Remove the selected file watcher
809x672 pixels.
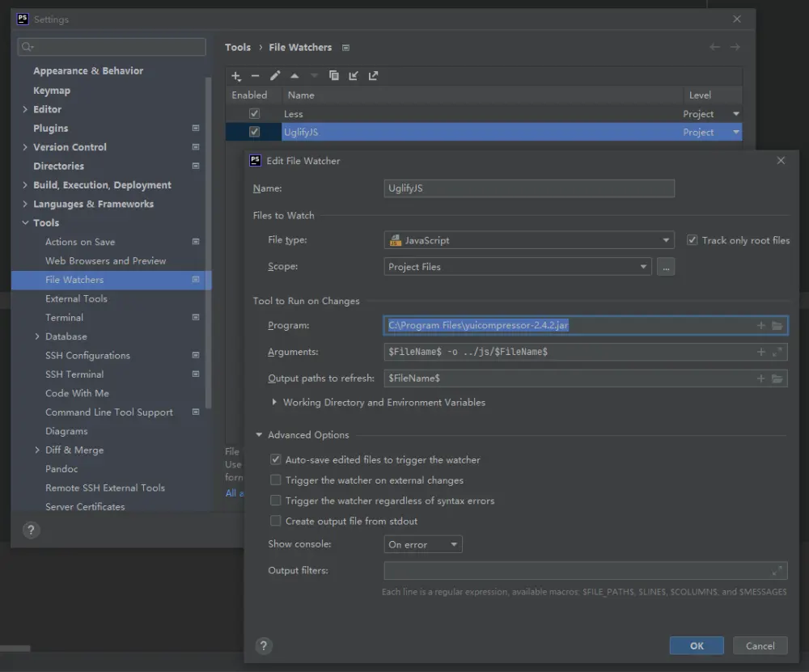(x=255, y=76)
